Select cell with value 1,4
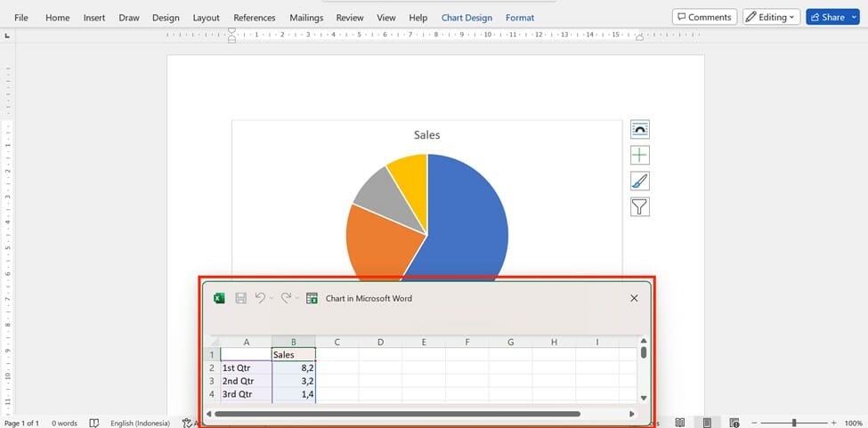868x428 pixels. click(294, 394)
